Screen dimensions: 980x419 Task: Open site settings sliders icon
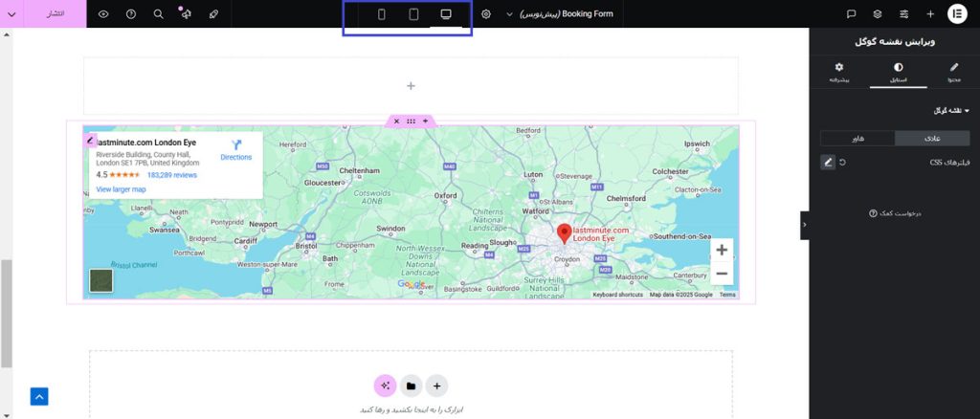[x=904, y=14]
